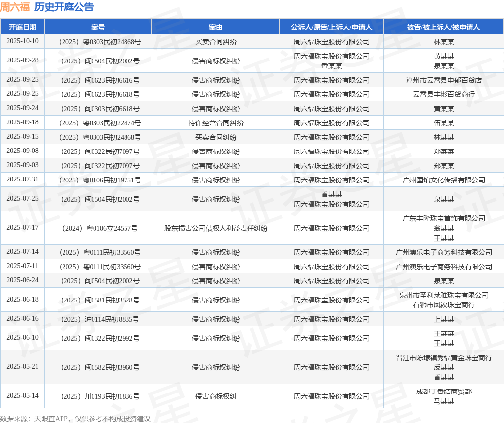Viewport: 504px width, 423px height.
Task: Click the date 2025-09-18
Action: (x=23, y=122)
